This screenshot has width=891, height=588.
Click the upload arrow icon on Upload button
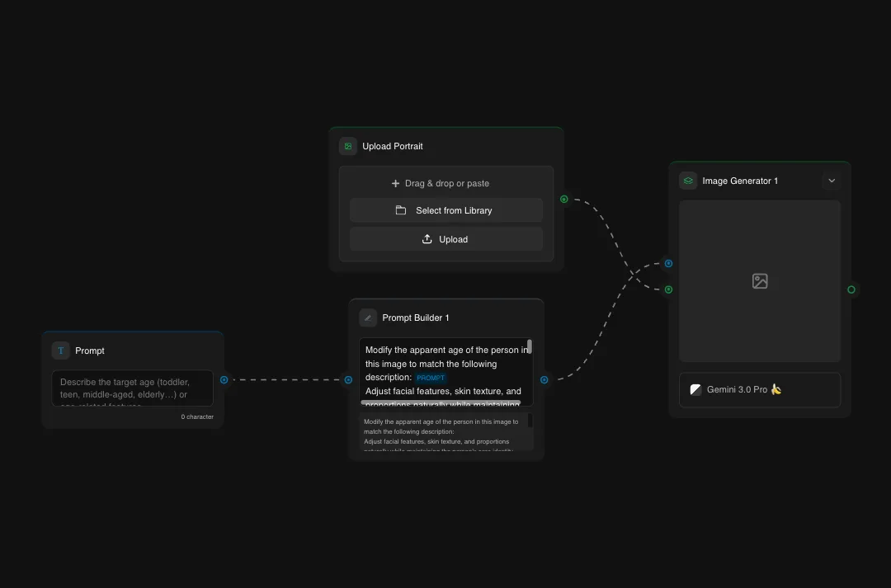click(427, 239)
